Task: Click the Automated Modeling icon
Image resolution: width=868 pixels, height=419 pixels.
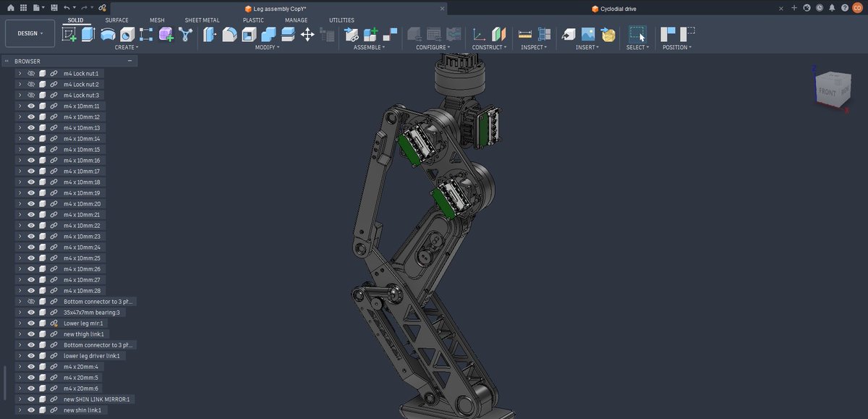Action: (186, 34)
